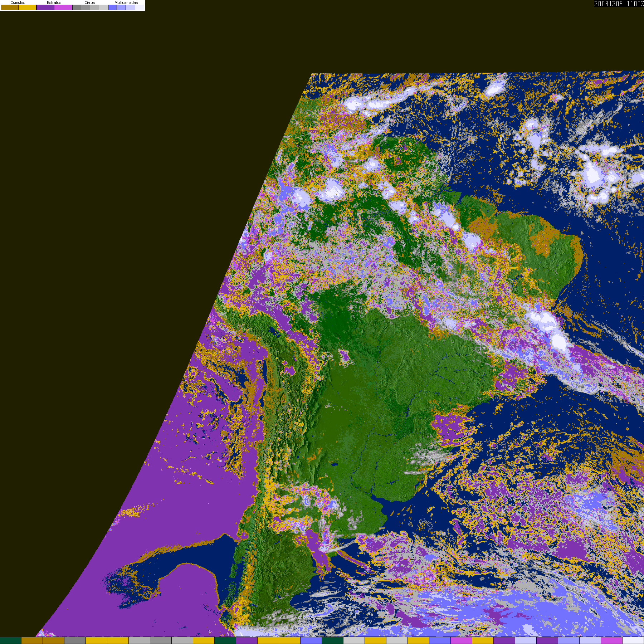Click the "Cirros" legend label

(89, 3)
